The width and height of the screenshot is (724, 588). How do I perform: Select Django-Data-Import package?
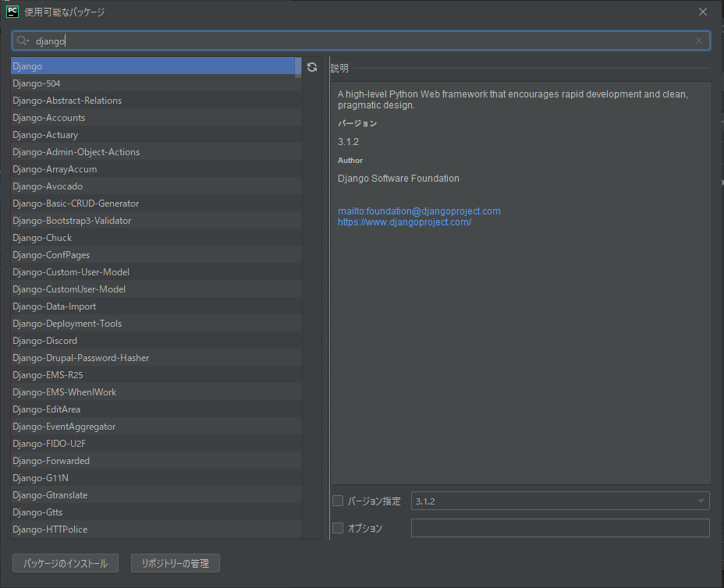[156, 306]
